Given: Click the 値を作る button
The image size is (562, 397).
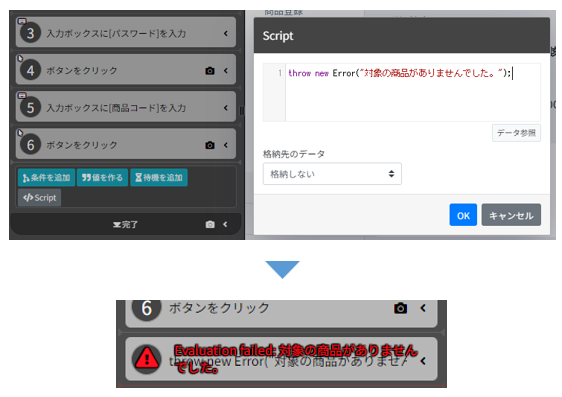Looking at the screenshot, I should coord(102,177).
